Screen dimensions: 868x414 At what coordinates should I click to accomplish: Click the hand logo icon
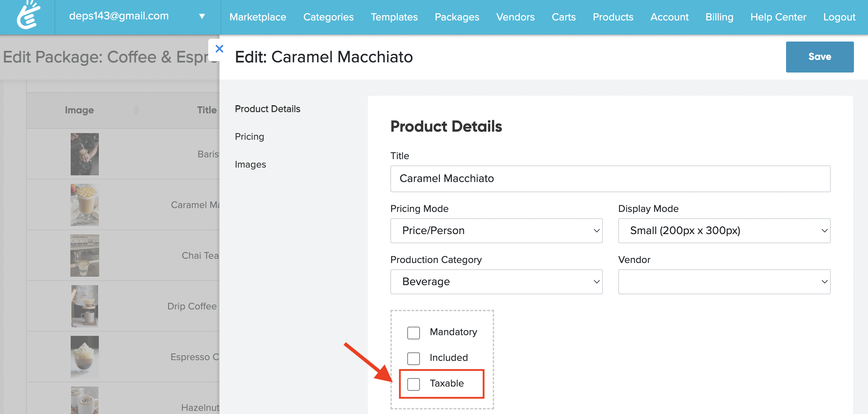(28, 15)
